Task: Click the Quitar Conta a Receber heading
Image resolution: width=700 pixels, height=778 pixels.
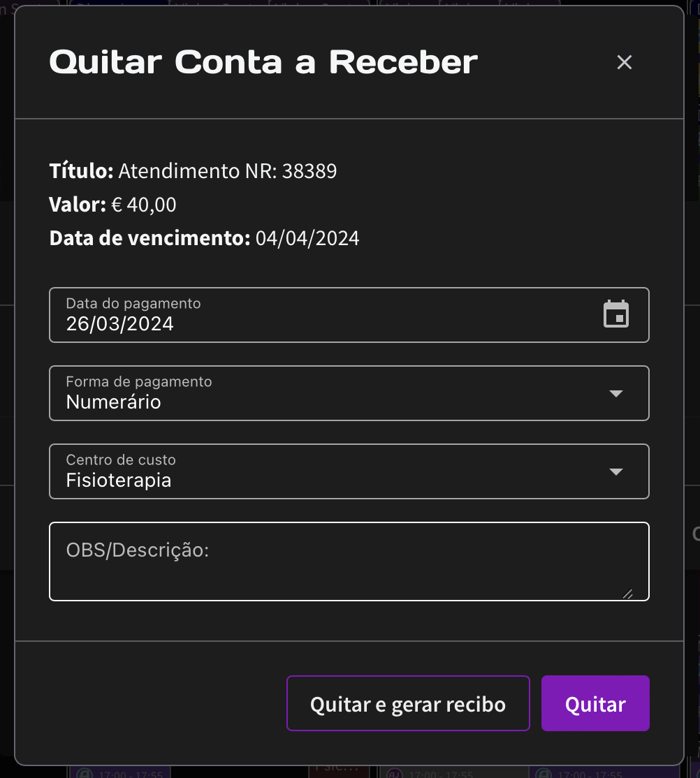Action: tap(263, 62)
